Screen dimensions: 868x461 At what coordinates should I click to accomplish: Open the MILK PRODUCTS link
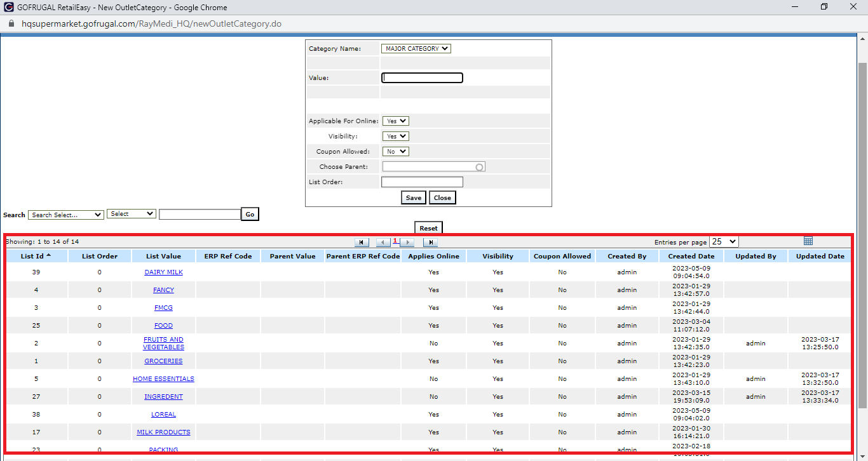[x=163, y=432]
